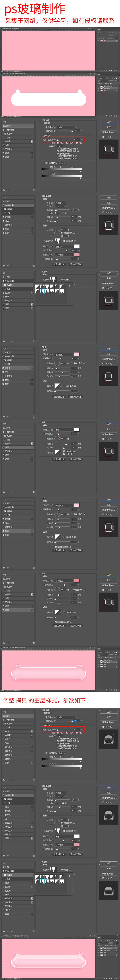Click 复位为默认值 in the Satin (光泽) settings
Screen dimensions: 120x980
75,459
